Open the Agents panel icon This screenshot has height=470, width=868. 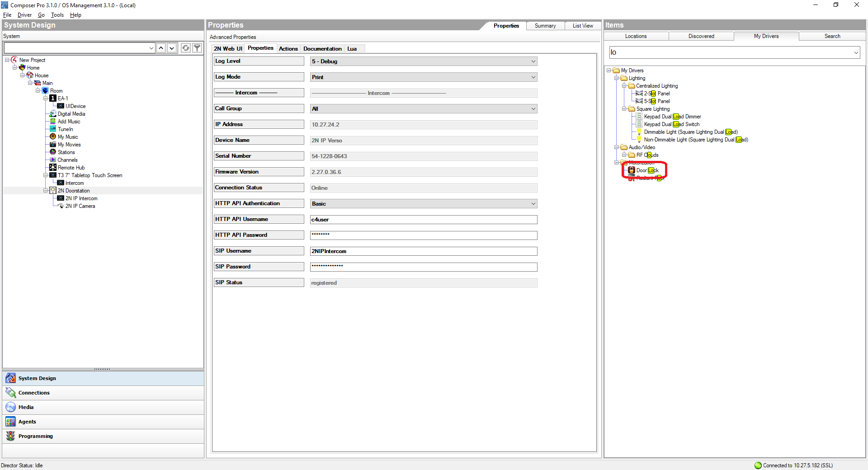click(10, 422)
